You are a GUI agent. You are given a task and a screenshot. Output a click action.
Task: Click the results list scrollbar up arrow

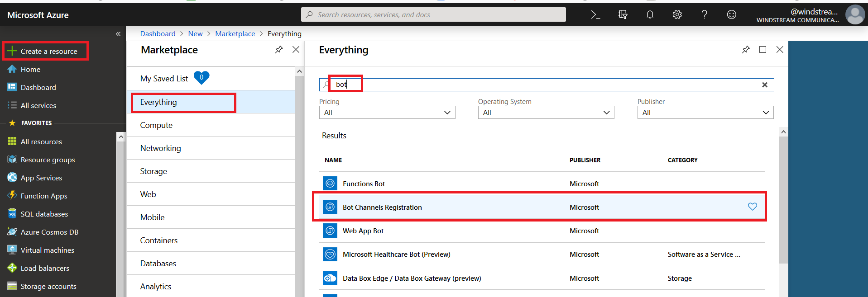(x=783, y=132)
